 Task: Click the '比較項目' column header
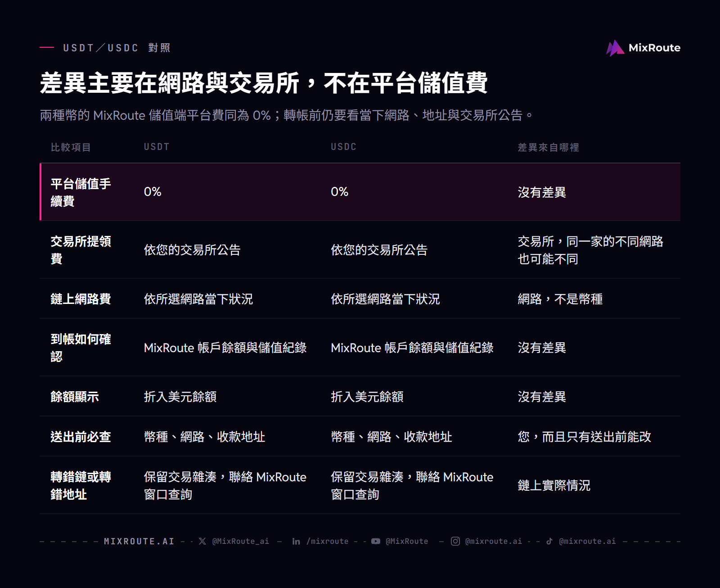coord(71,147)
